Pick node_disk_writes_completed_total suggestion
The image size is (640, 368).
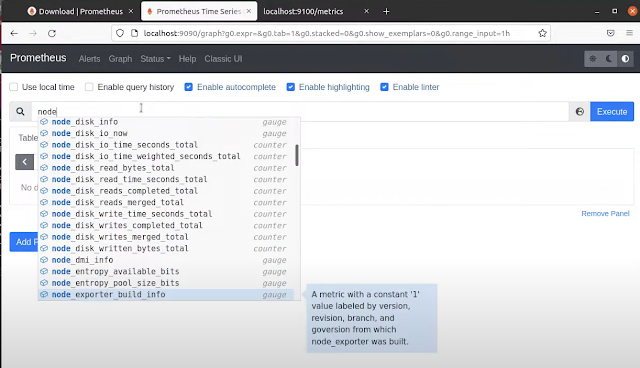tap(166, 225)
